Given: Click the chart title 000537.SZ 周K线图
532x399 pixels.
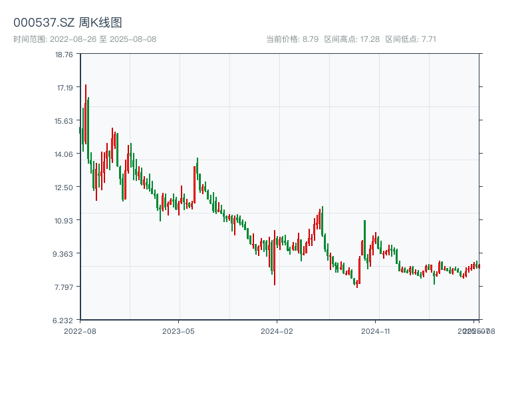Looking at the screenshot, I should click(68, 23).
